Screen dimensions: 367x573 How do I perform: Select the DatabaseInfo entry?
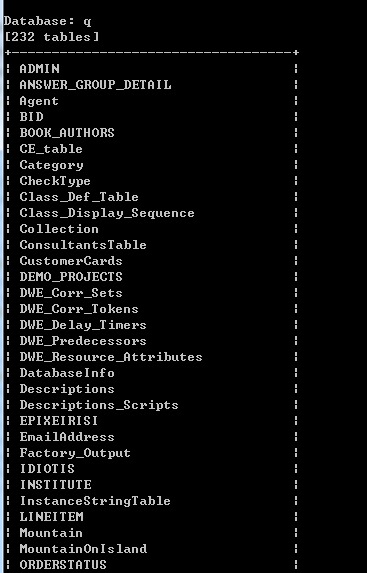coord(67,373)
